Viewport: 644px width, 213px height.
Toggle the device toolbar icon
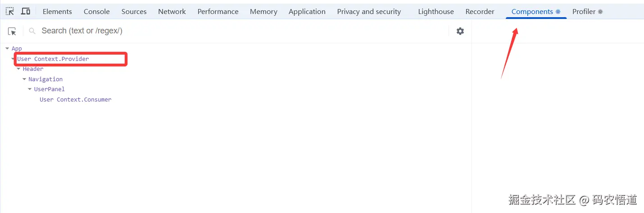coord(26,12)
